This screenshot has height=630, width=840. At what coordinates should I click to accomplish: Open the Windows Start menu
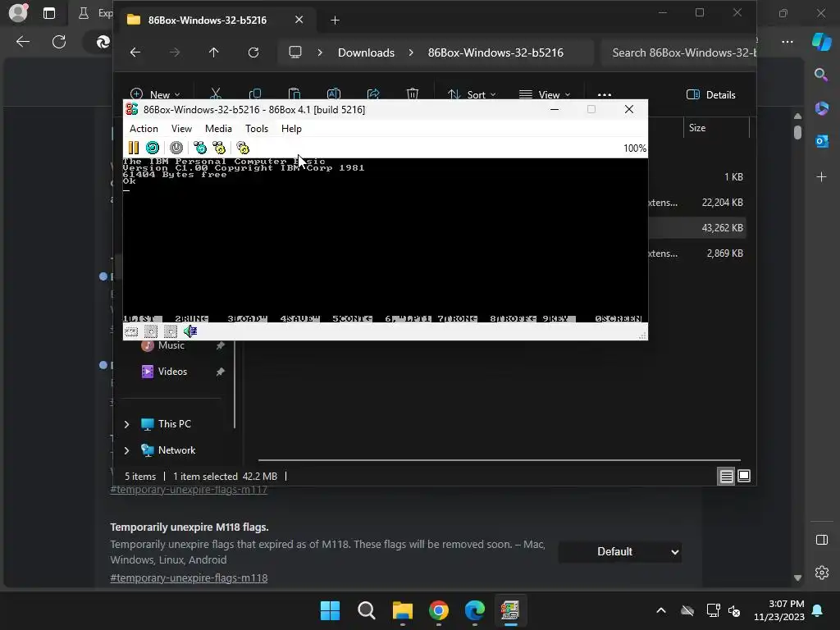click(330, 610)
